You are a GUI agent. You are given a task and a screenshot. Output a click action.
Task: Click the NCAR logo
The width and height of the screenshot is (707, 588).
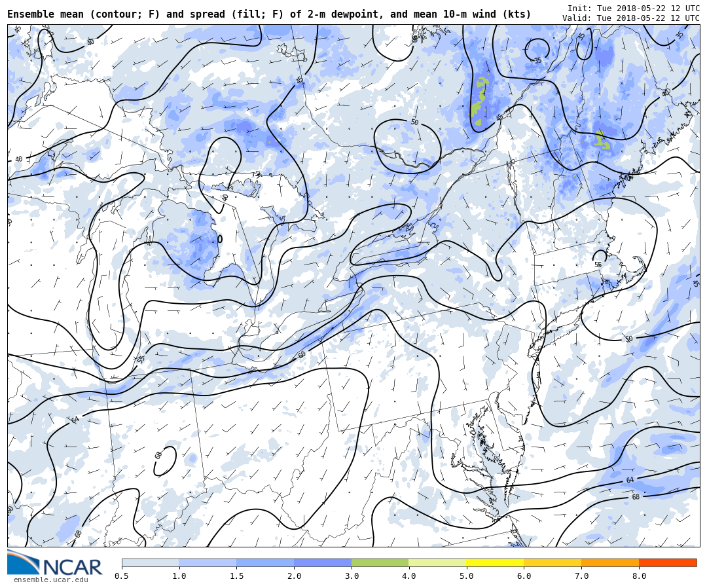pyautogui.click(x=55, y=562)
